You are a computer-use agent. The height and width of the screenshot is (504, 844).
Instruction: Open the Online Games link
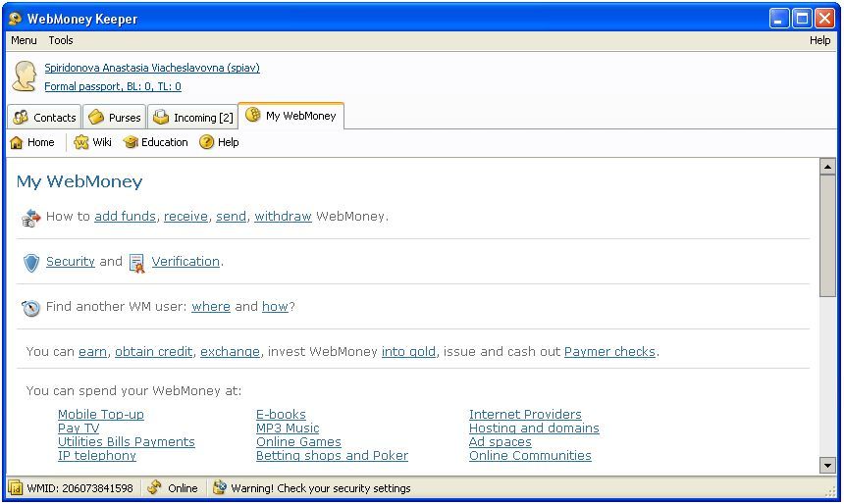click(x=298, y=441)
